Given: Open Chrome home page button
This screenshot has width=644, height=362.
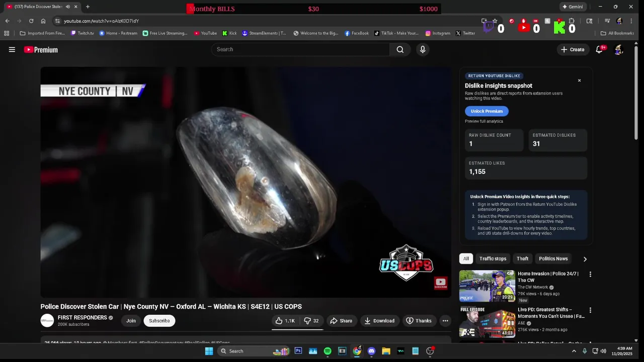Looking at the screenshot, I should (43, 21).
